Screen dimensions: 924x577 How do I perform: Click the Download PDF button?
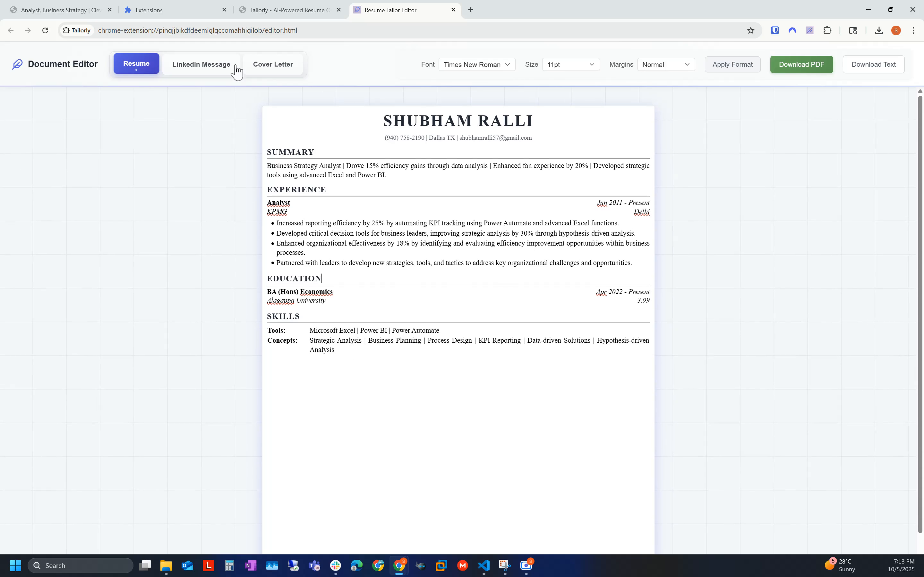(x=801, y=64)
